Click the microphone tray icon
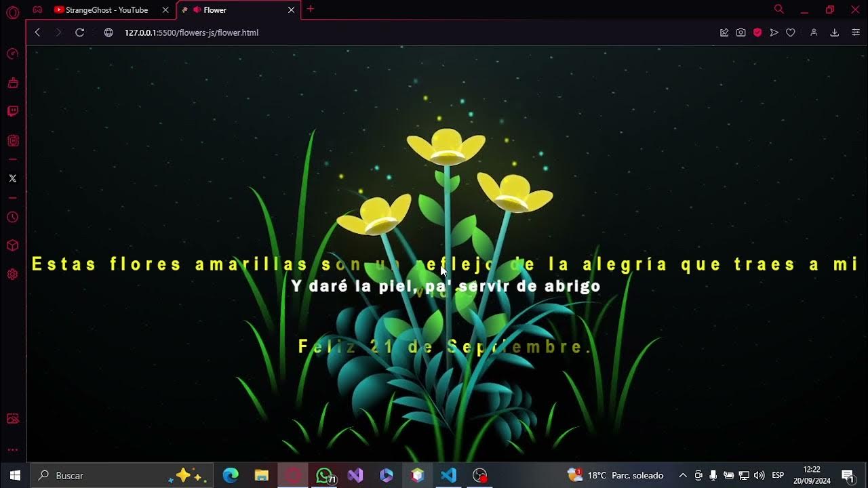This screenshot has height=488, width=868. 713,475
